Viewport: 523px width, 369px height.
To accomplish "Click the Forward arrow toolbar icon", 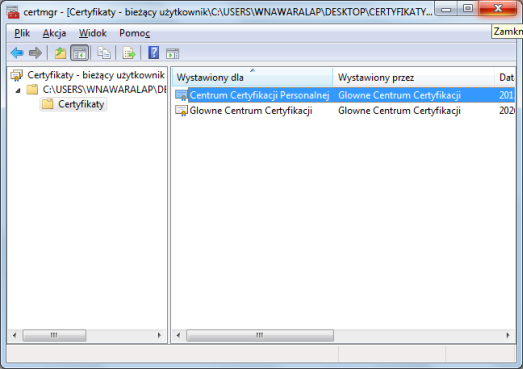I will tap(35, 53).
